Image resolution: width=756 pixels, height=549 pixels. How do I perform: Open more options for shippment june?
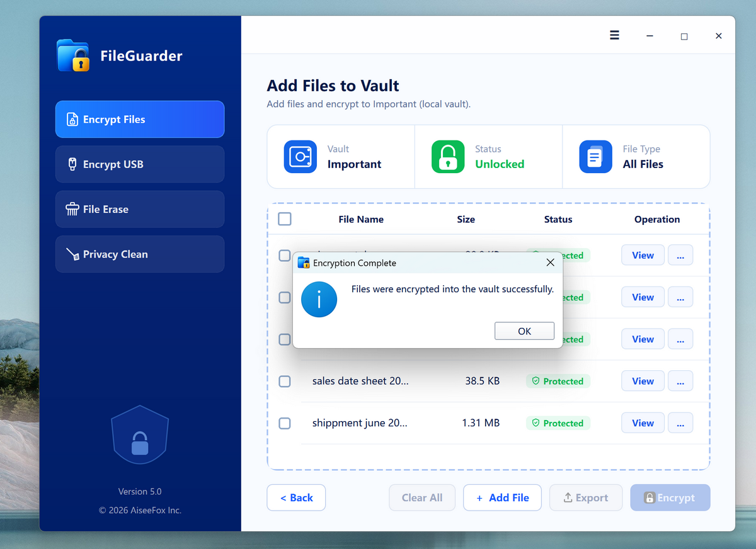[x=680, y=423]
